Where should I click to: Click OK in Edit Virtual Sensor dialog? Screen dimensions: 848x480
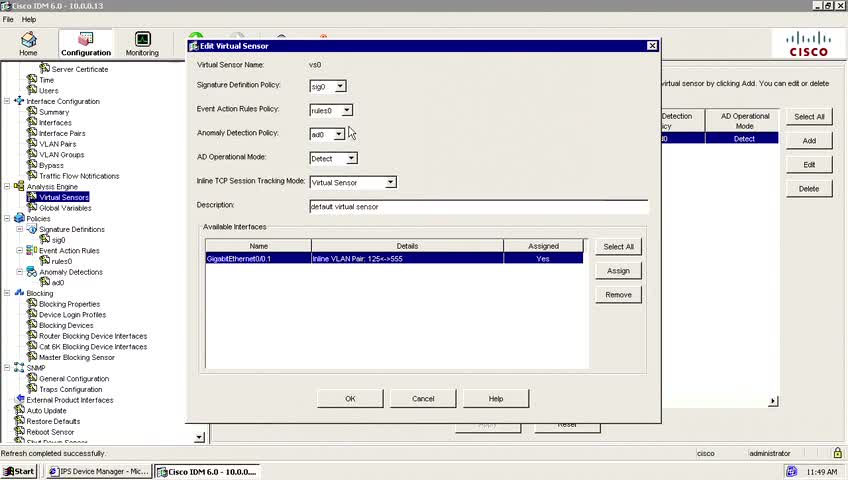point(350,398)
